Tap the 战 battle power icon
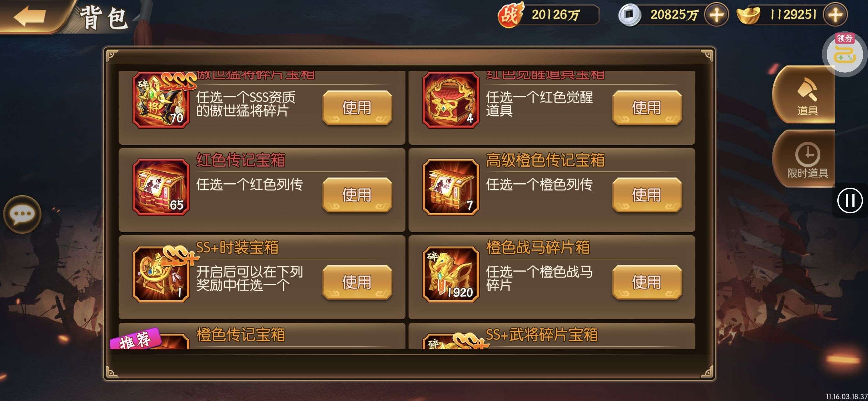Screen dimensions: 868x401 pos(510,15)
